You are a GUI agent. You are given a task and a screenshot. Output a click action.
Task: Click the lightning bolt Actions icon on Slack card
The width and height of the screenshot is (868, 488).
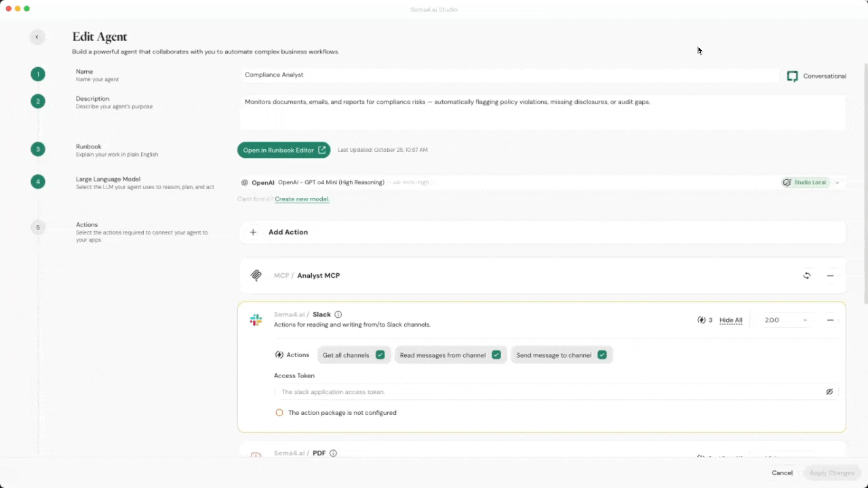tap(278, 354)
